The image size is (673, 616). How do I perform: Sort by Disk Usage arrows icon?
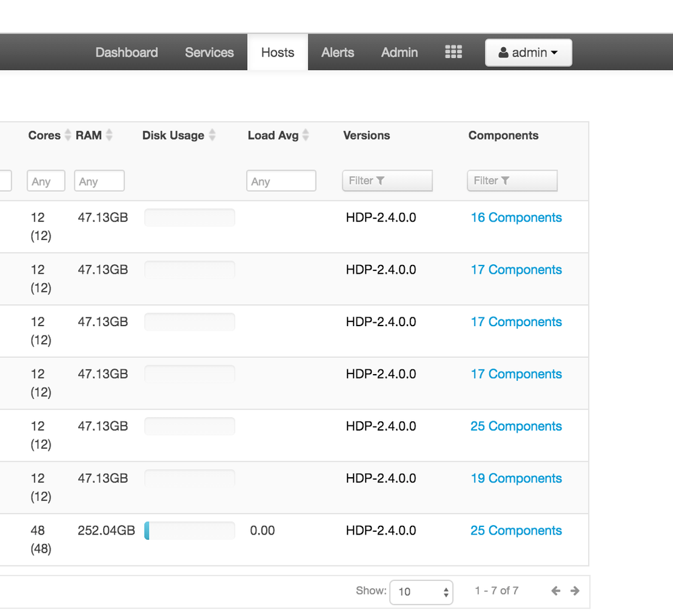tap(212, 135)
